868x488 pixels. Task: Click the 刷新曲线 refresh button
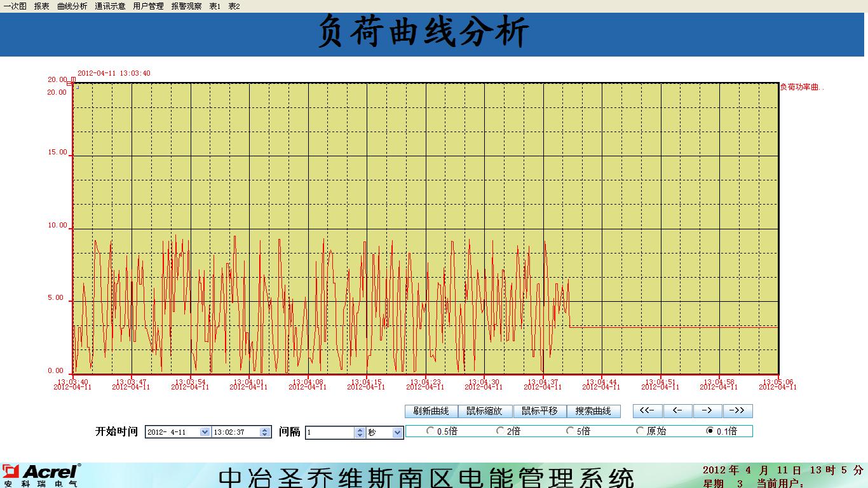point(431,411)
